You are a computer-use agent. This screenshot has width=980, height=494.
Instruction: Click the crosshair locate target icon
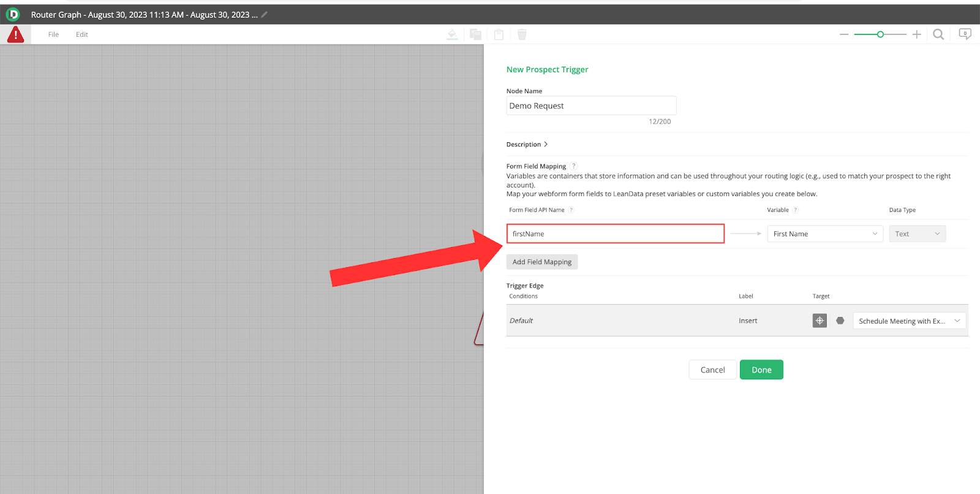point(820,321)
